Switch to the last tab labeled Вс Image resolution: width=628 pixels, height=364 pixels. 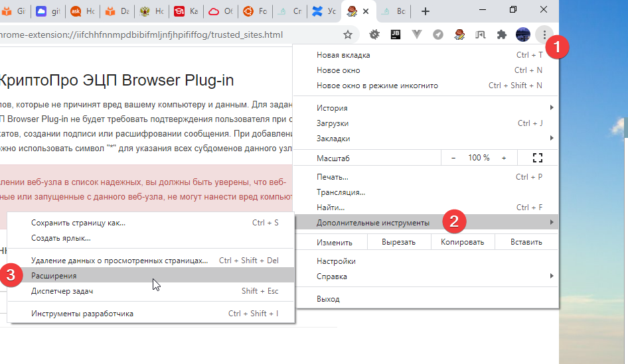(x=393, y=11)
